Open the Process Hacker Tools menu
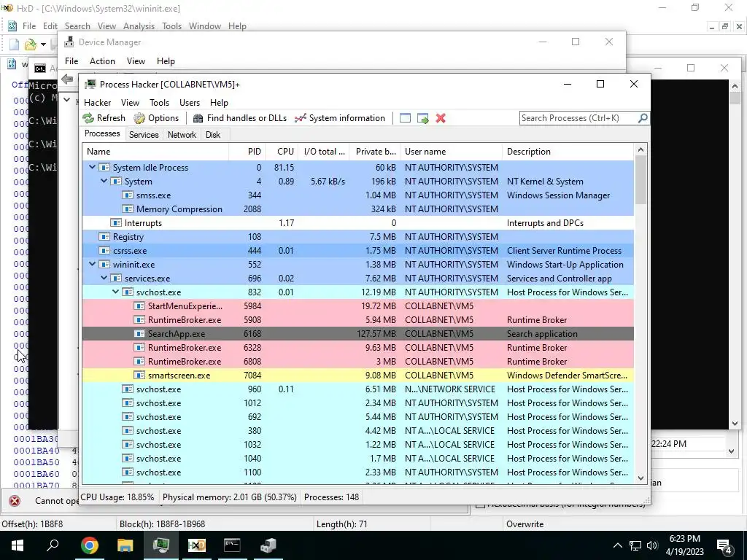The width and height of the screenshot is (747, 560). [159, 103]
